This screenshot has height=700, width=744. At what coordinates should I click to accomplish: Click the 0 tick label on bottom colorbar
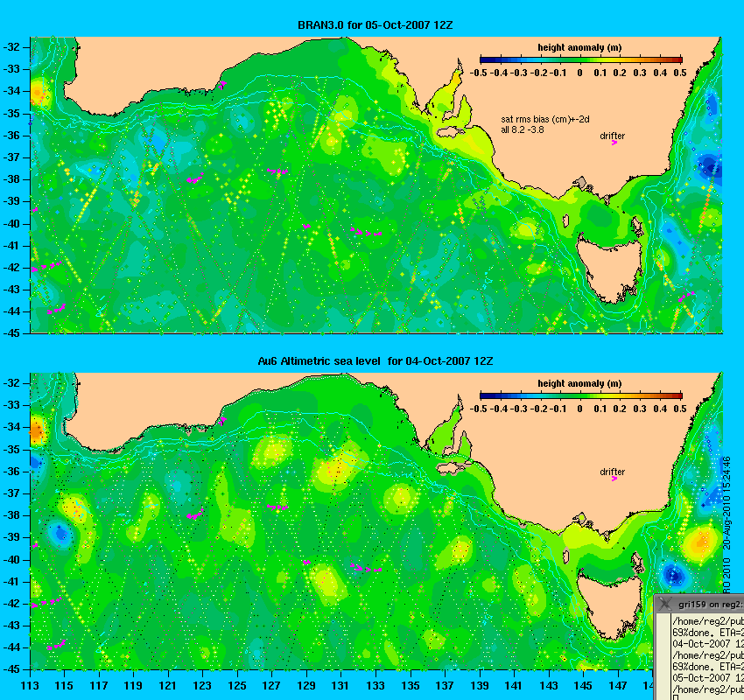tap(579, 409)
